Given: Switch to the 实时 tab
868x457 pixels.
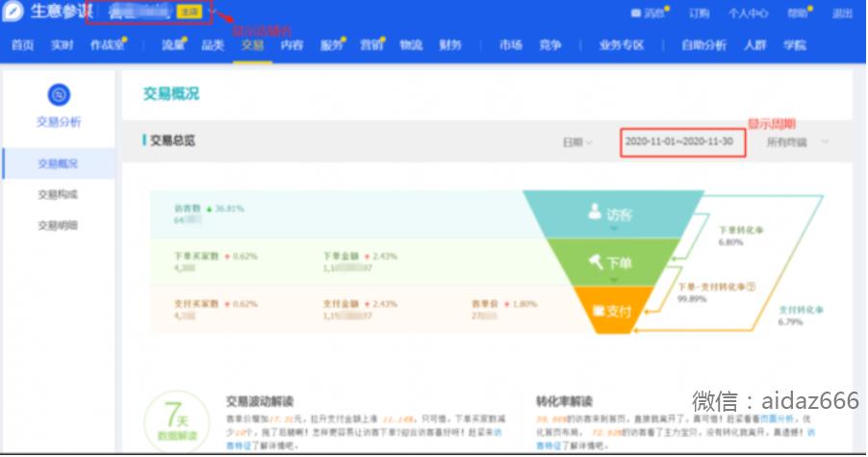Looking at the screenshot, I should (62, 45).
